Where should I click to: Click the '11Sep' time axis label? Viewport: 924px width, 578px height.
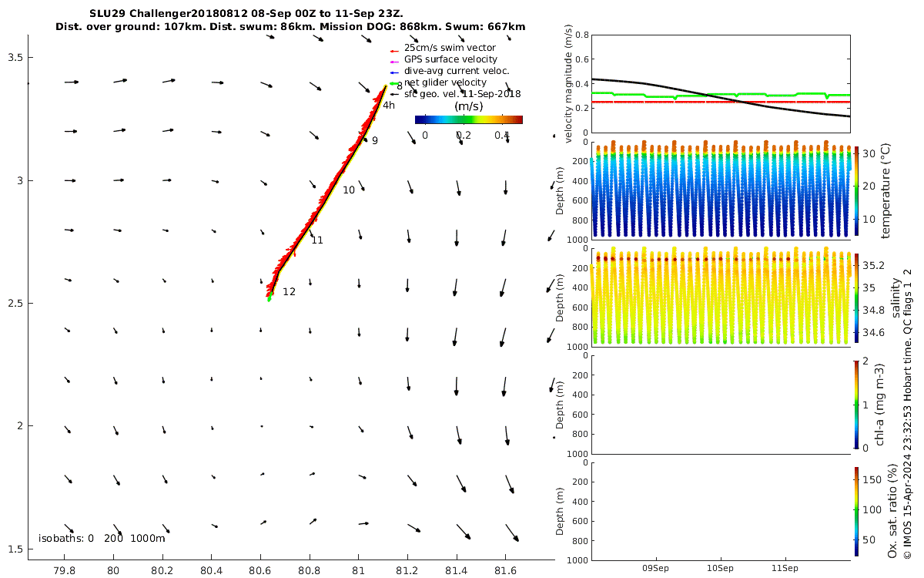click(785, 568)
